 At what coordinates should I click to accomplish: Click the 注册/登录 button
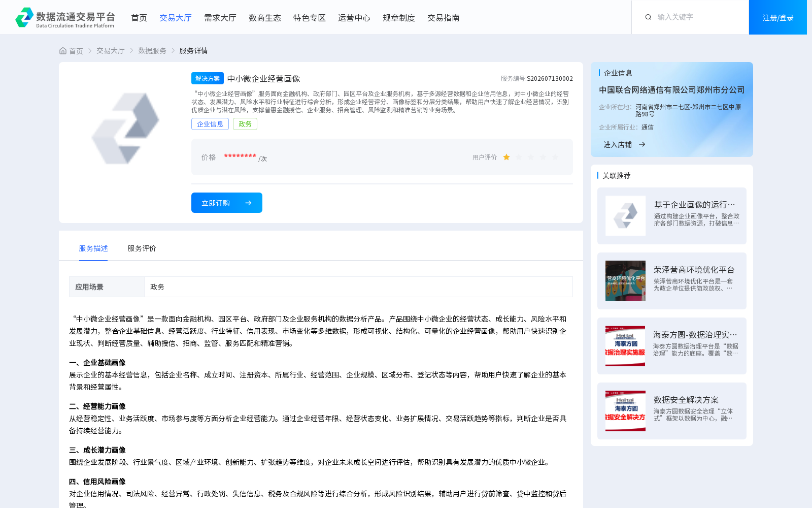[778, 17]
